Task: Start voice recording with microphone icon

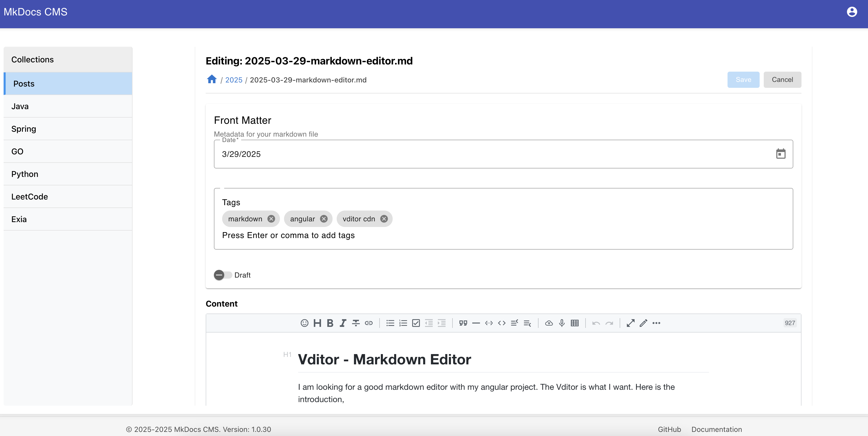Action: (562, 323)
